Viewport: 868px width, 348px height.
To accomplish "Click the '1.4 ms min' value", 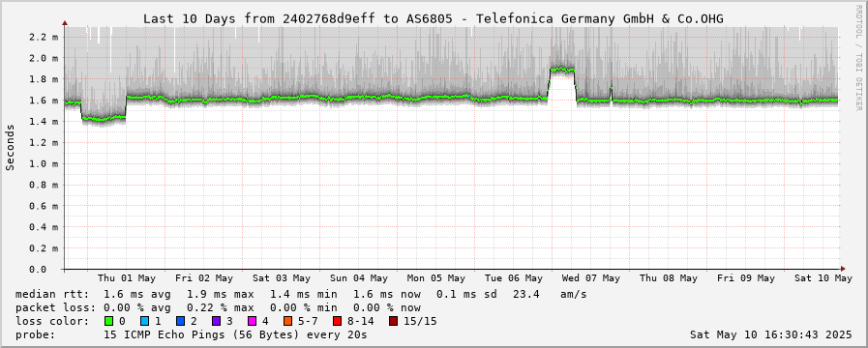I will (x=303, y=294).
